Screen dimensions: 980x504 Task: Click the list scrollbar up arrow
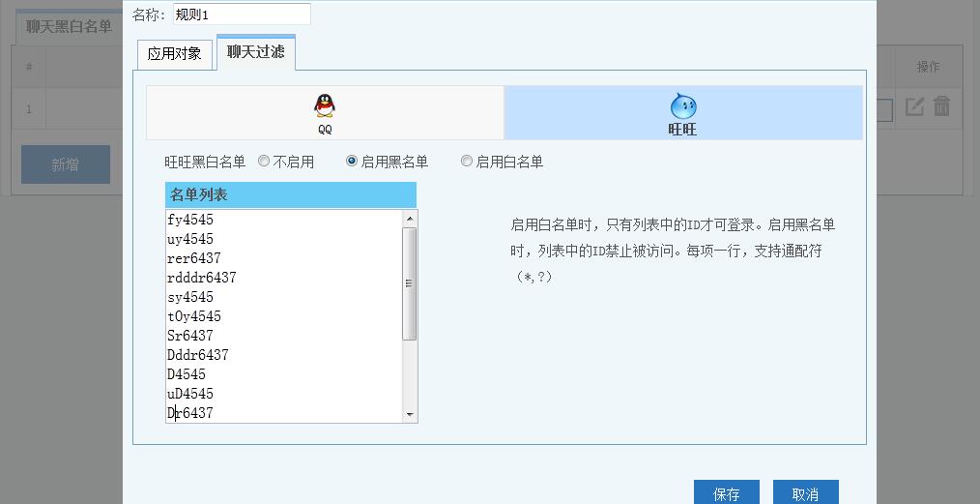tap(410, 218)
